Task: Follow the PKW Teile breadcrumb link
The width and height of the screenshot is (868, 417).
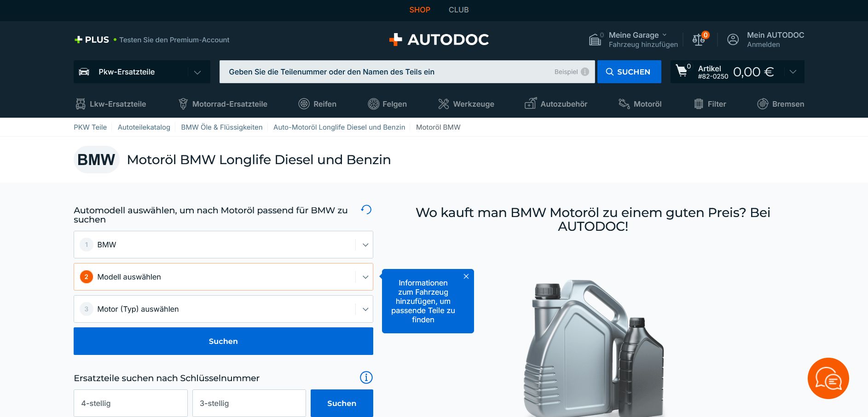Action: click(90, 127)
